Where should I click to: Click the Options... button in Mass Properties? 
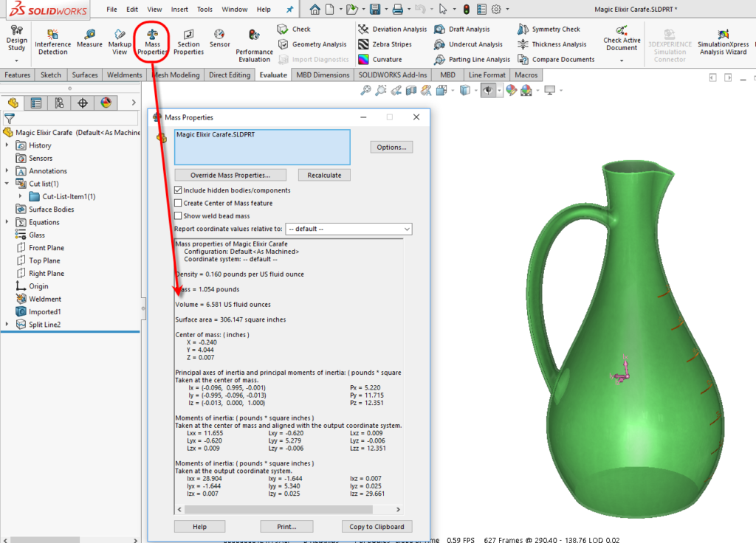pos(391,148)
